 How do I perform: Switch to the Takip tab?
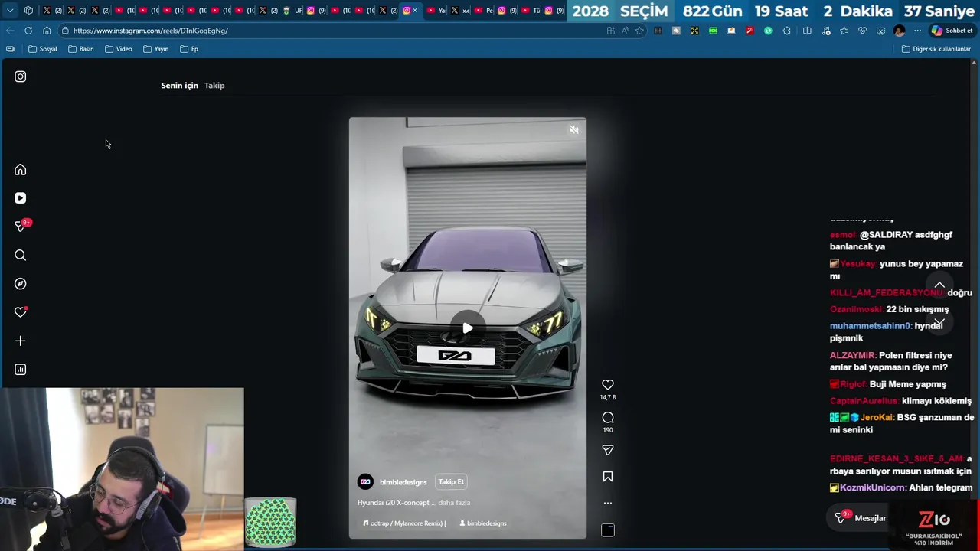point(214,86)
